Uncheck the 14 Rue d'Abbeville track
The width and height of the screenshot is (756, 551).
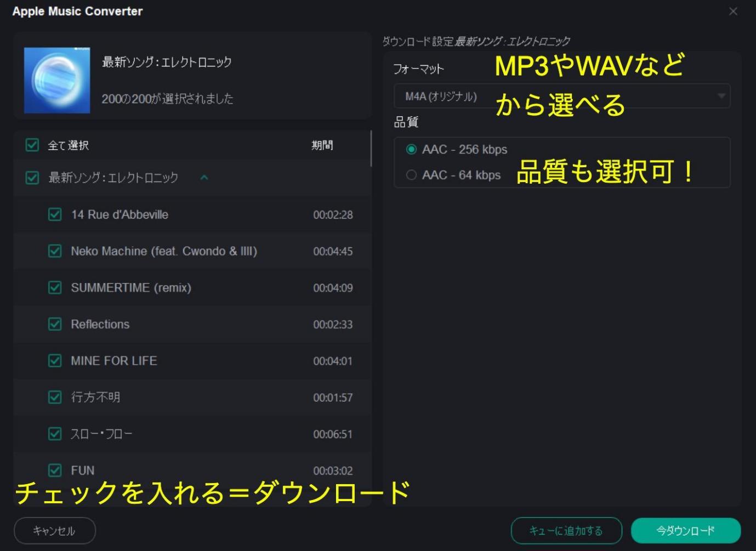click(55, 214)
